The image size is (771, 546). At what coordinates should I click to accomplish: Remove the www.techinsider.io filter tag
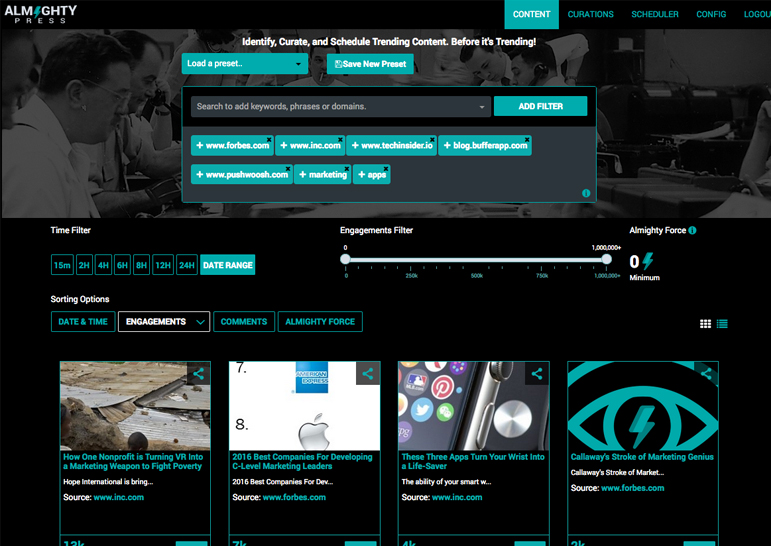coord(432,140)
